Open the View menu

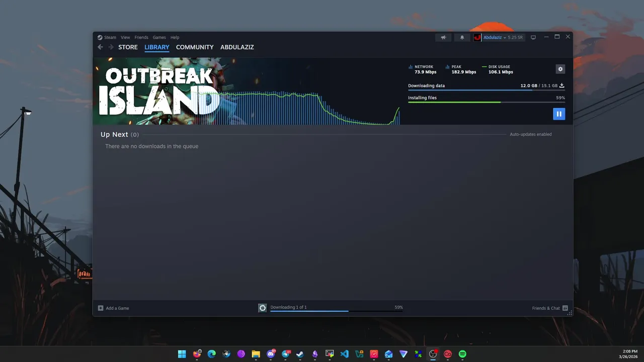[125, 37]
